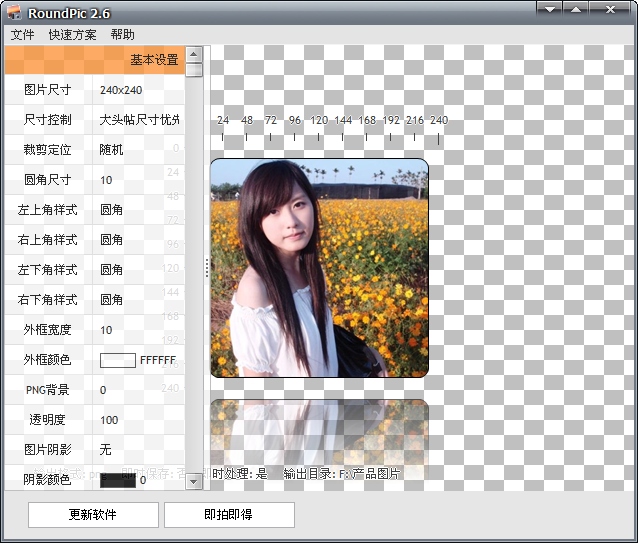Click the 尺寸控制 label
The height and width of the screenshot is (543, 638).
tap(48, 120)
